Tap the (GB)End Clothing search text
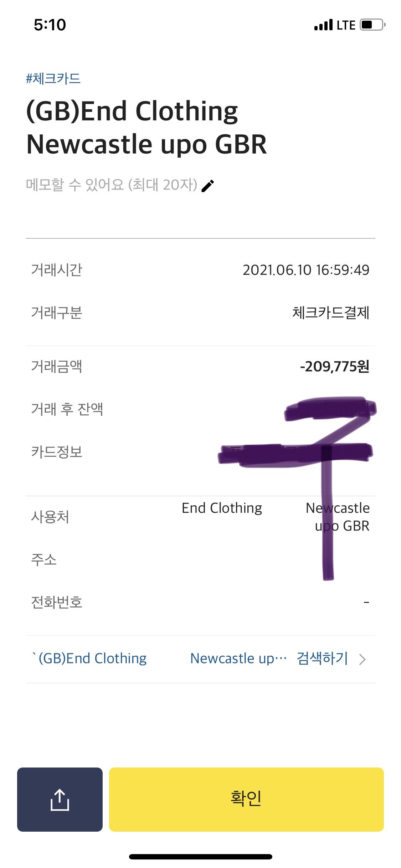This screenshot has width=401, height=868. [89, 658]
